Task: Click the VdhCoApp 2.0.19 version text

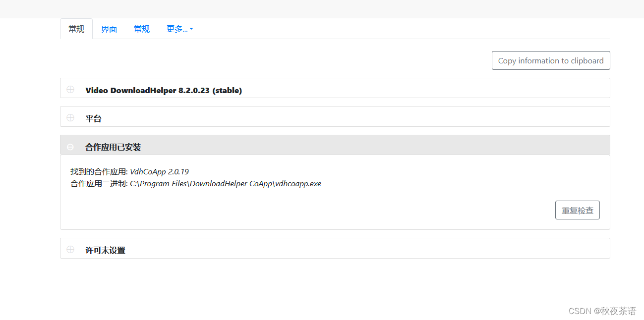Action: click(x=159, y=172)
